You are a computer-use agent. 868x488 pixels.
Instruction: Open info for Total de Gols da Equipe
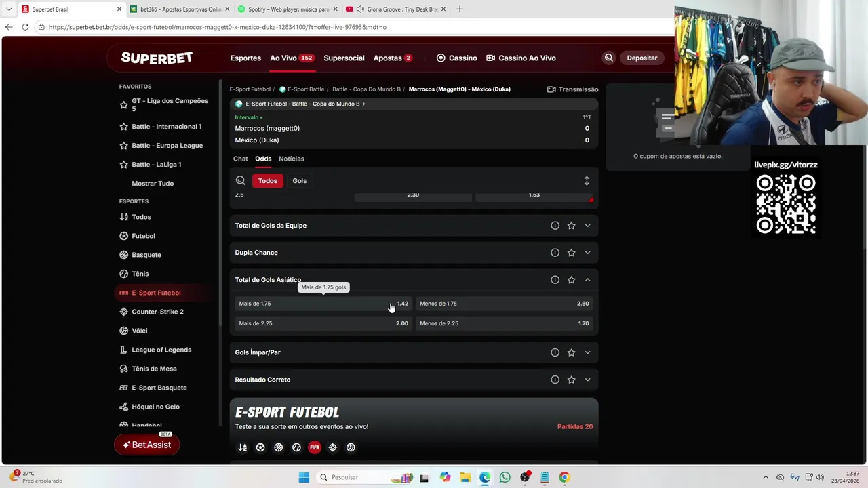point(555,226)
